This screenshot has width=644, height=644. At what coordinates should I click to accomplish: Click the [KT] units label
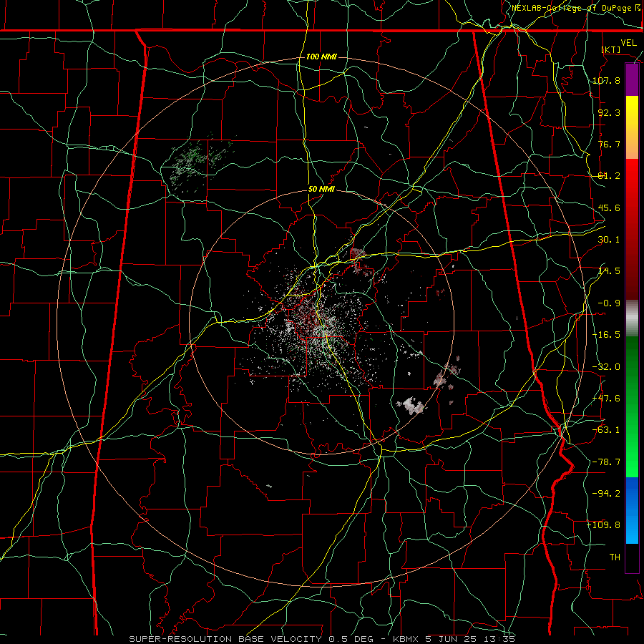(611, 49)
